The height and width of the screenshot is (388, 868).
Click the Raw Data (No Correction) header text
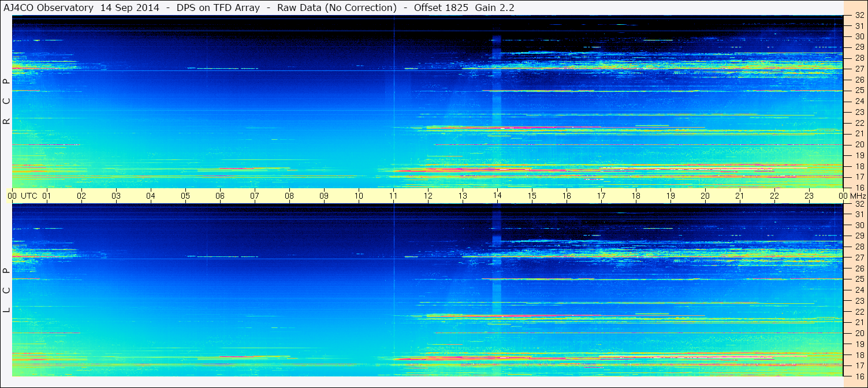coord(337,8)
